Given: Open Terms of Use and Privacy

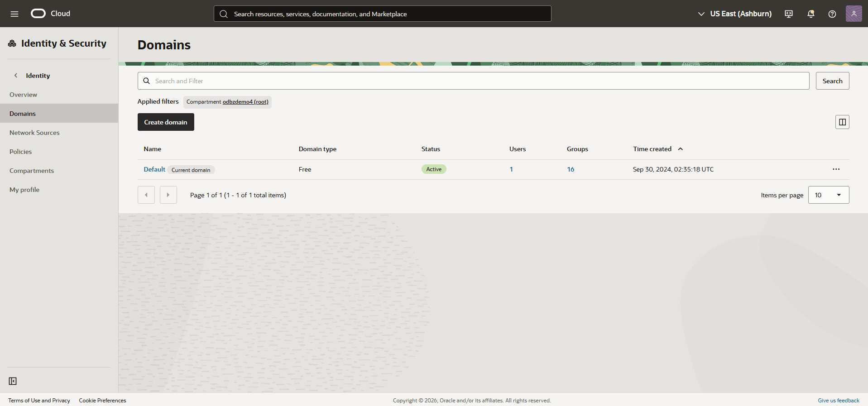Looking at the screenshot, I should 39,401.
